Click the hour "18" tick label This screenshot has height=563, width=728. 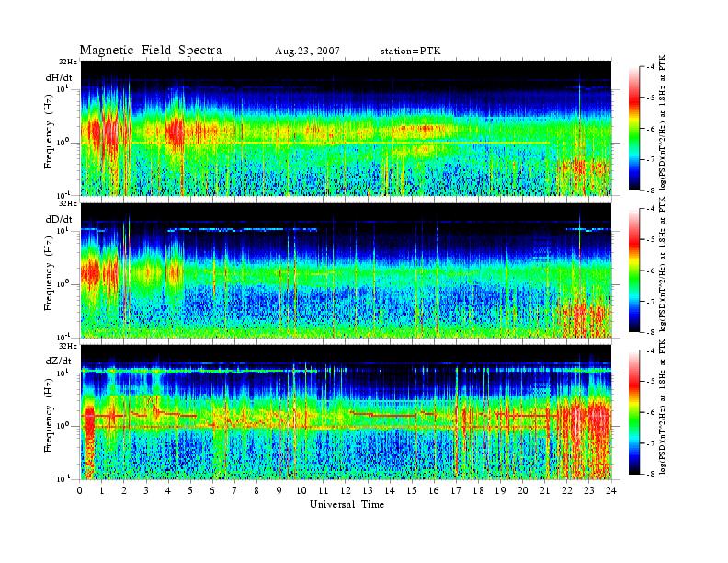(x=478, y=491)
